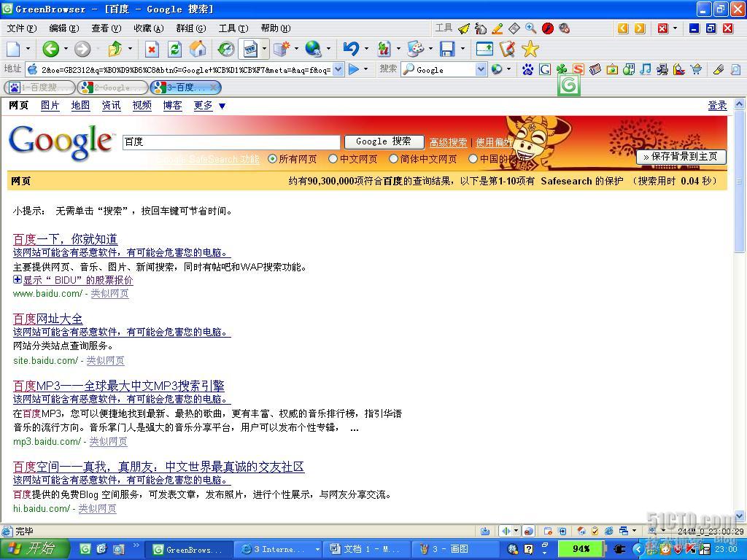Click the magnifier zoom icon in tools bar
Screen dimensions: 747x560
(x=531, y=28)
